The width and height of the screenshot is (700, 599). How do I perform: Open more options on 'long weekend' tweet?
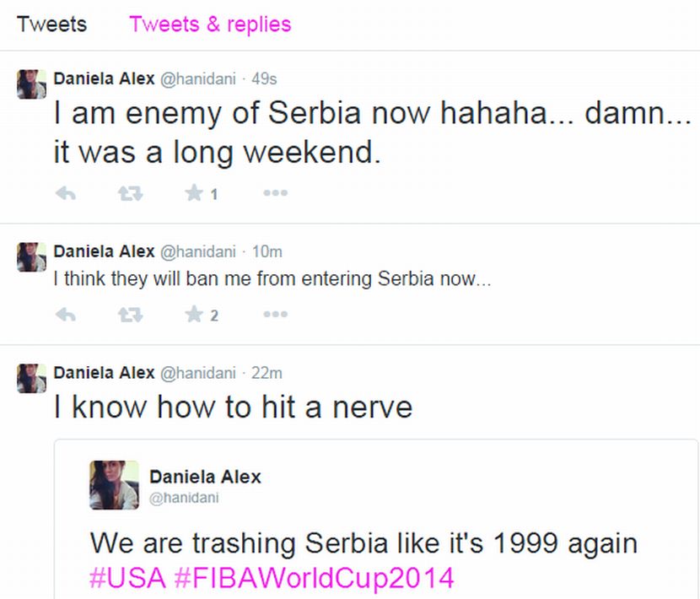274,194
